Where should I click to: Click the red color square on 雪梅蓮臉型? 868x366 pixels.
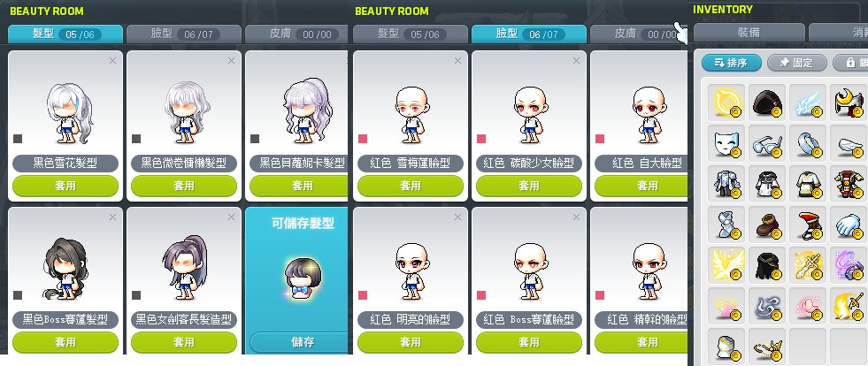(x=363, y=138)
